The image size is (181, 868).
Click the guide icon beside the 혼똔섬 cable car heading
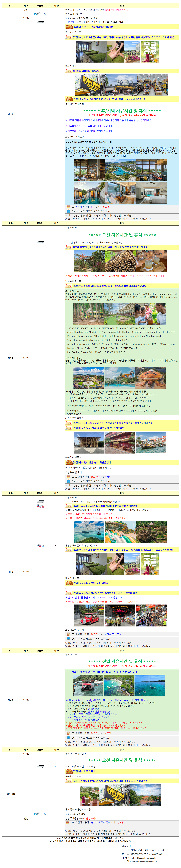pyautogui.click(x=69, y=506)
